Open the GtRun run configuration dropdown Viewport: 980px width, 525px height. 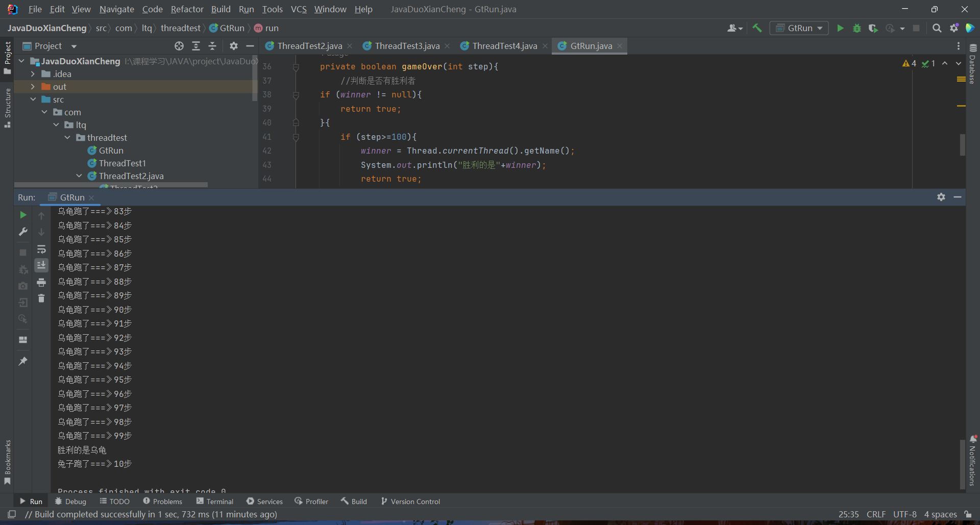tap(799, 29)
